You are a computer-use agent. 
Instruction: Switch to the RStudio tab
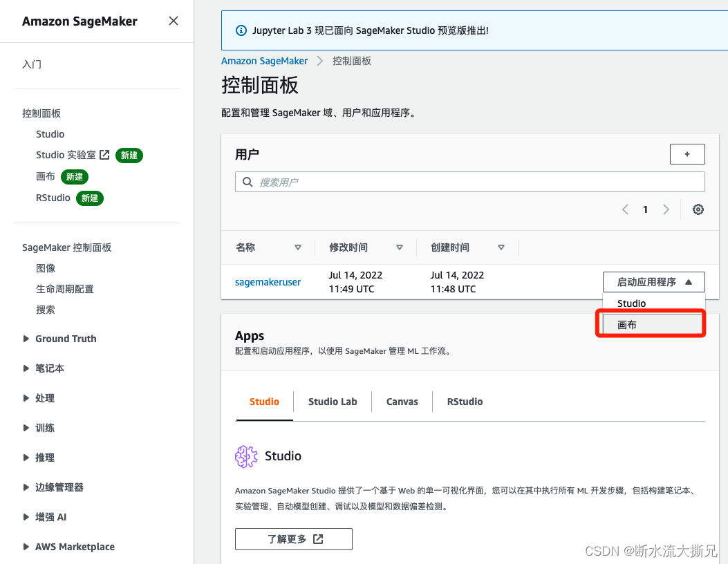tap(465, 402)
